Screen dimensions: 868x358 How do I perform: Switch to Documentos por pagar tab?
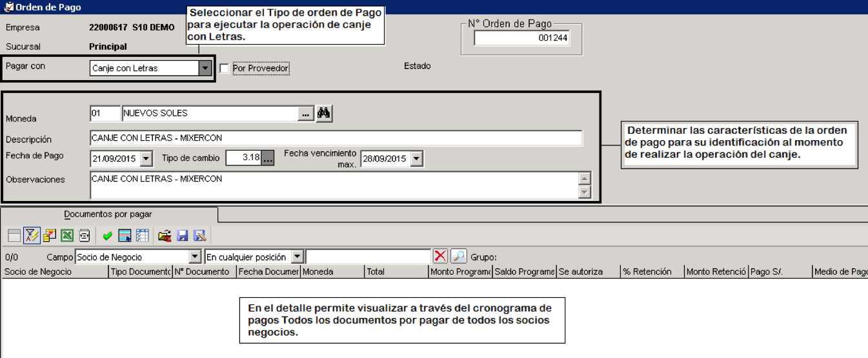[108, 214]
